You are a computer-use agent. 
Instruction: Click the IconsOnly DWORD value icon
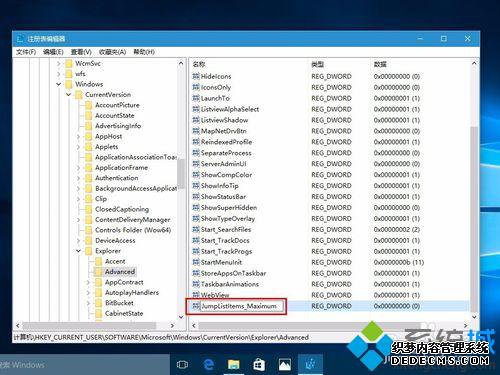pos(196,87)
